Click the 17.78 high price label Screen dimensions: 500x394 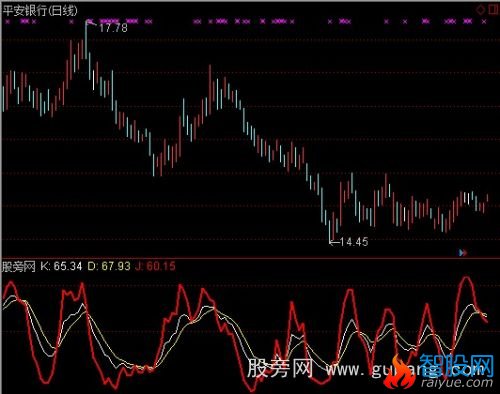pyautogui.click(x=113, y=28)
